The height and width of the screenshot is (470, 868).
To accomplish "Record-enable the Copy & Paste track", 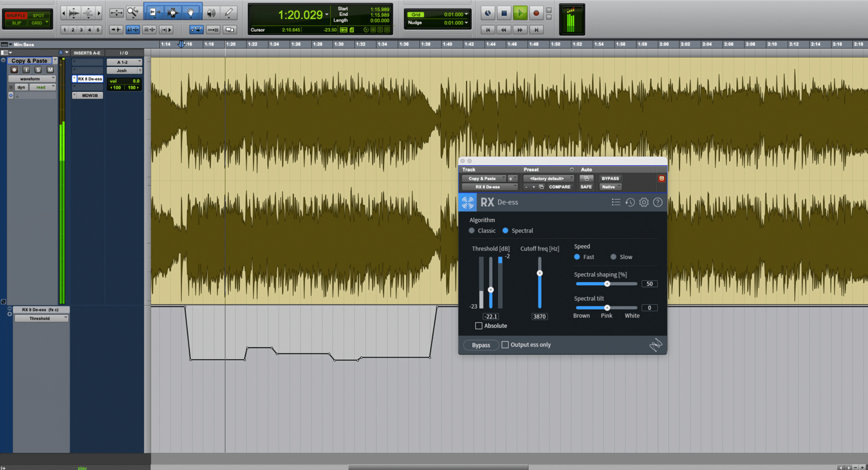I will click(14, 70).
